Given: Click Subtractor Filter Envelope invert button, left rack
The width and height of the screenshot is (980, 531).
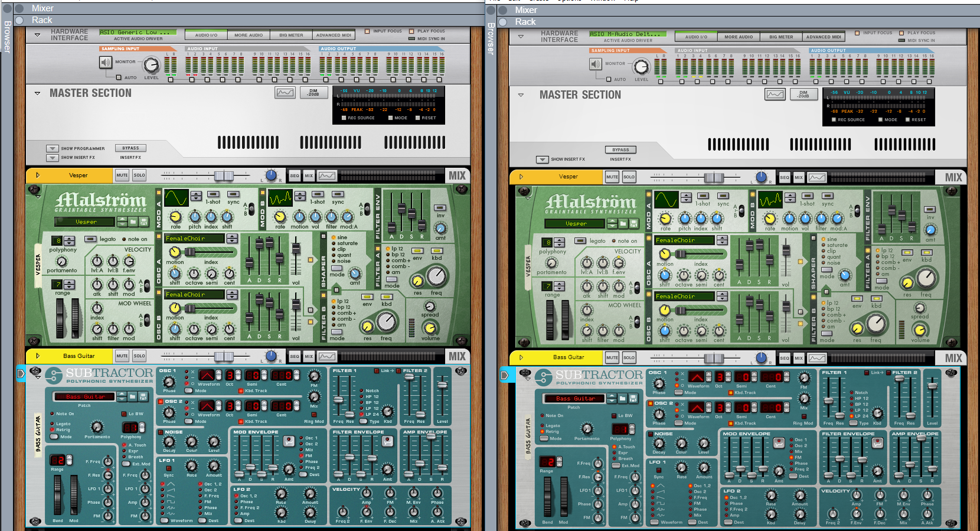Looking at the screenshot, I should click(x=388, y=441).
